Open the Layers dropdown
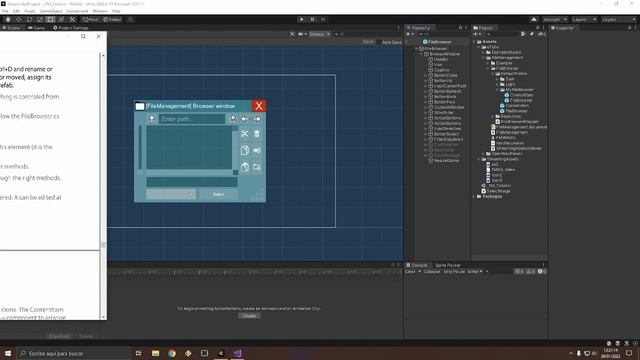Image resolution: width=640 pixels, height=360 pixels. pos(584,20)
